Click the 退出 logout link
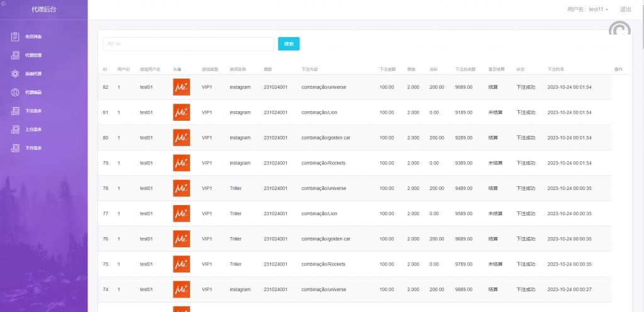 [x=626, y=9]
